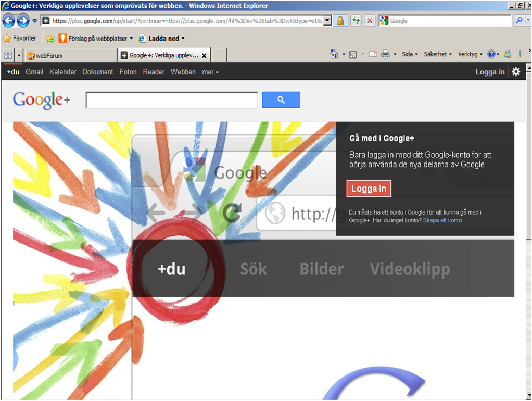Switch to the webForum tab
The width and height of the screenshot is (532, 401).
point(71,55)
